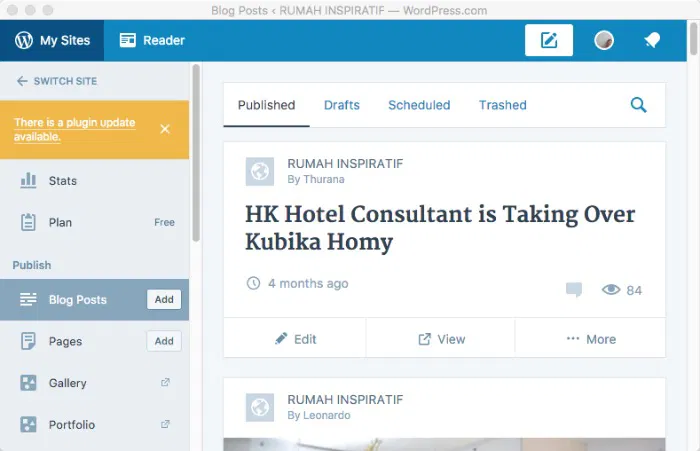Open More options for HK Hotel post
The width and height of the screenshot is (700, 451).
tap(590, 339)
